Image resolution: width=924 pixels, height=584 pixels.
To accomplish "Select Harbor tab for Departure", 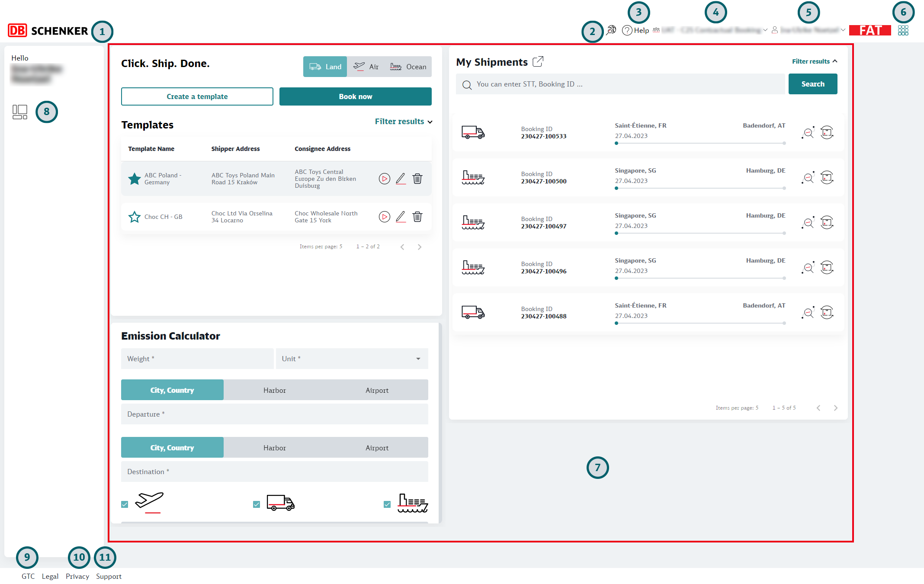I will coord(274,390).
